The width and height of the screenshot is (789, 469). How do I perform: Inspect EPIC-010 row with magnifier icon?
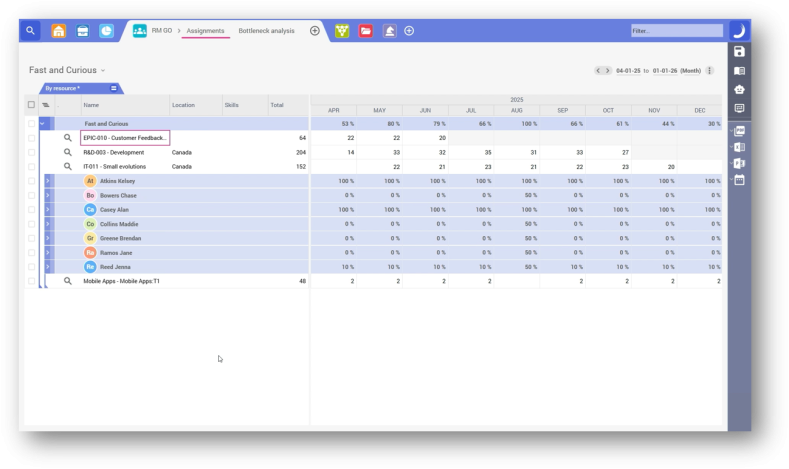click(67, 138)
